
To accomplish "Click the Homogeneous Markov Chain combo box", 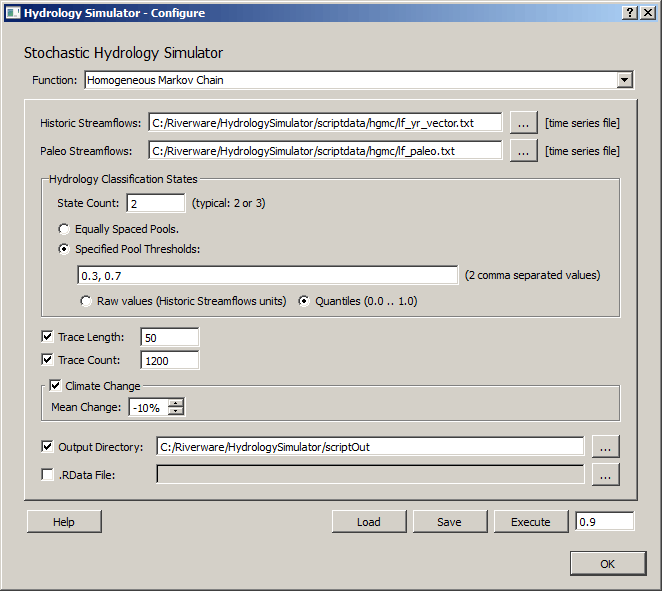I will pyautogui.click(x=359, y=80).
